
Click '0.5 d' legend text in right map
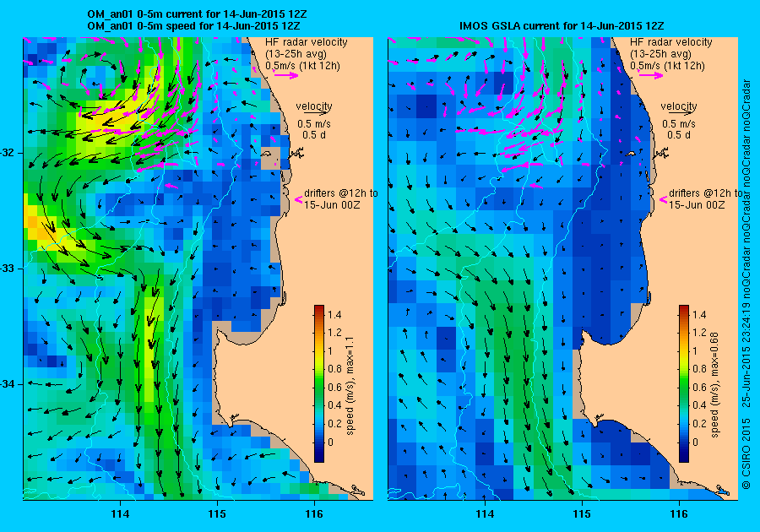679,135
